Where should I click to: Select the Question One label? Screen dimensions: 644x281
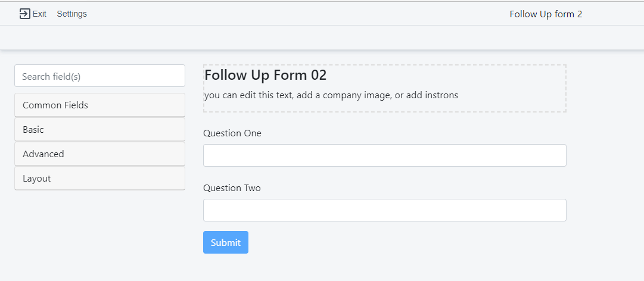[x=232, y=133]
